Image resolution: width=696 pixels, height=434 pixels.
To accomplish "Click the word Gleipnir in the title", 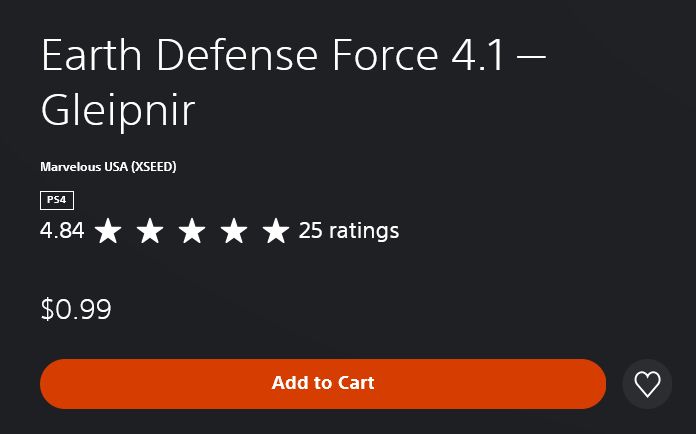I will [117, 111].
